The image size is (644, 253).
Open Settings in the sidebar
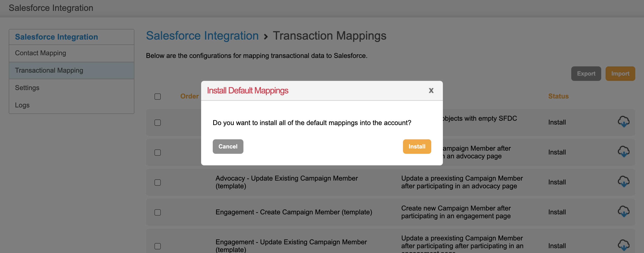tap(27, 88)
